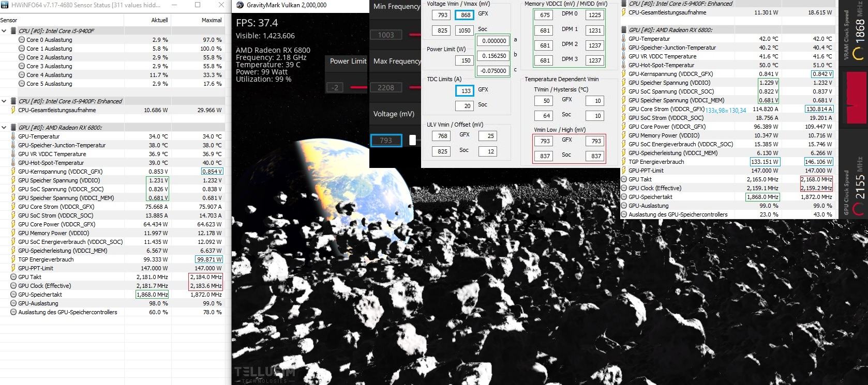Click thermometer icon of GPU-Speicher-Junction-Temperatur 38.0 °C row
The image size is (868, 385).
pos(13,145)
